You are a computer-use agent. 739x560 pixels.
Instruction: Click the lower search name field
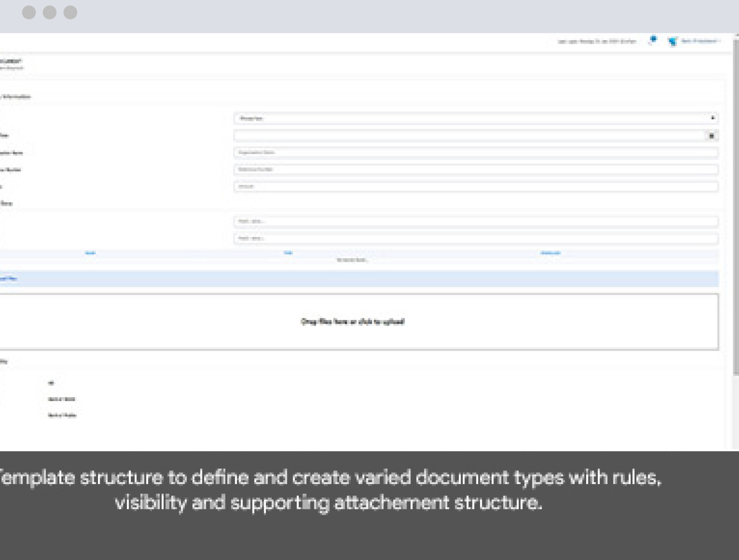[476, 238]
